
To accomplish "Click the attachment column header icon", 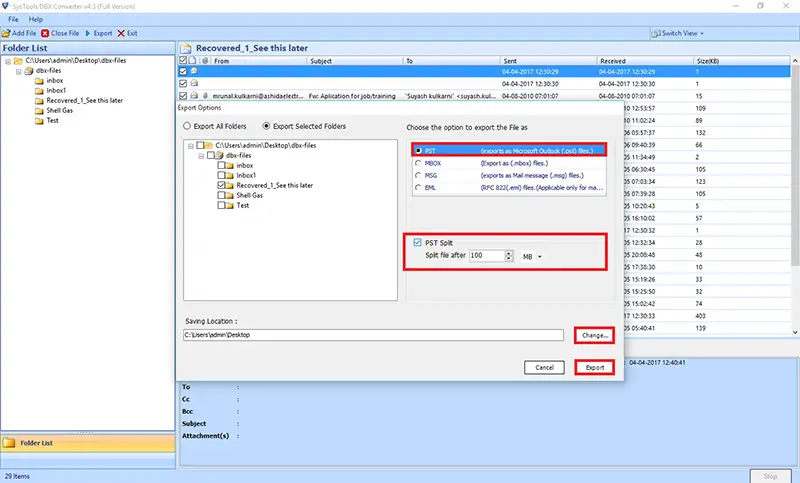I will 205,61.
